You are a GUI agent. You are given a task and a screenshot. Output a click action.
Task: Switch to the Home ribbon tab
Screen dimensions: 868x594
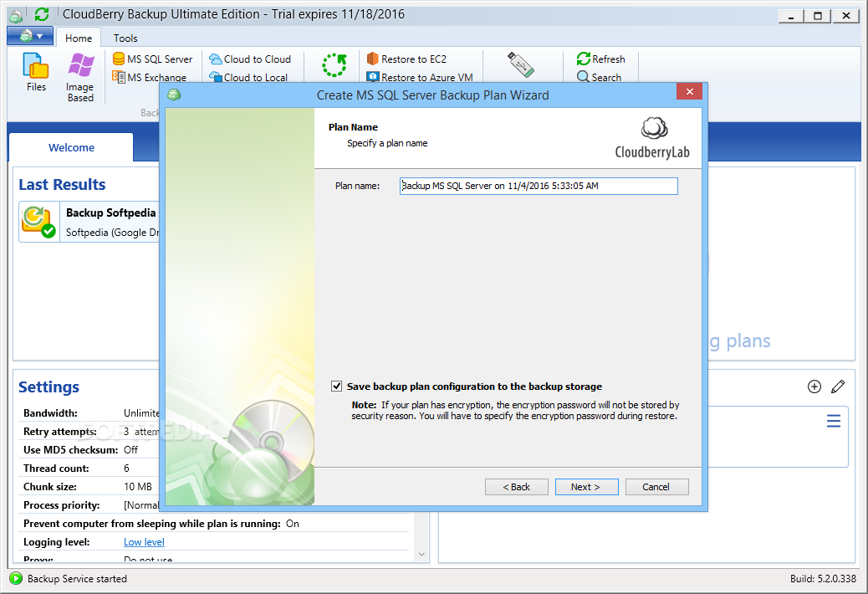pyautogui.click(x=79, y=38)
